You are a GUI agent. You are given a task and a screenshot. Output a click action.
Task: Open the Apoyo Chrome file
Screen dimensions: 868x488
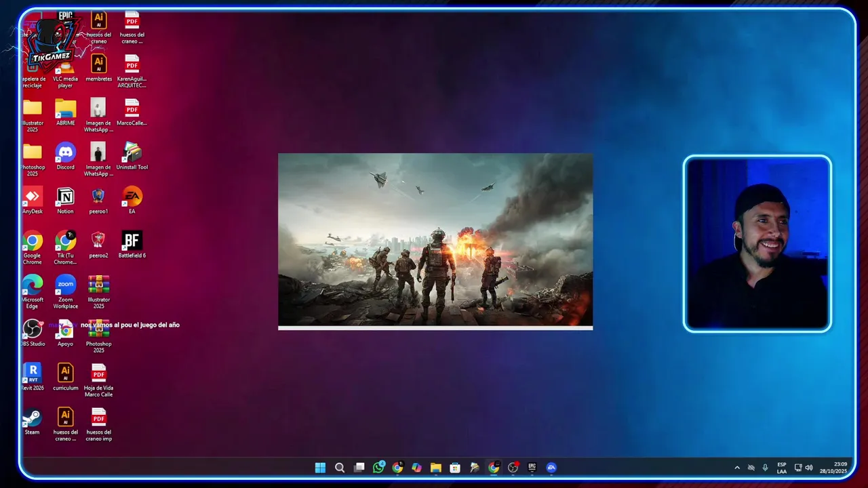pos(65,333)
